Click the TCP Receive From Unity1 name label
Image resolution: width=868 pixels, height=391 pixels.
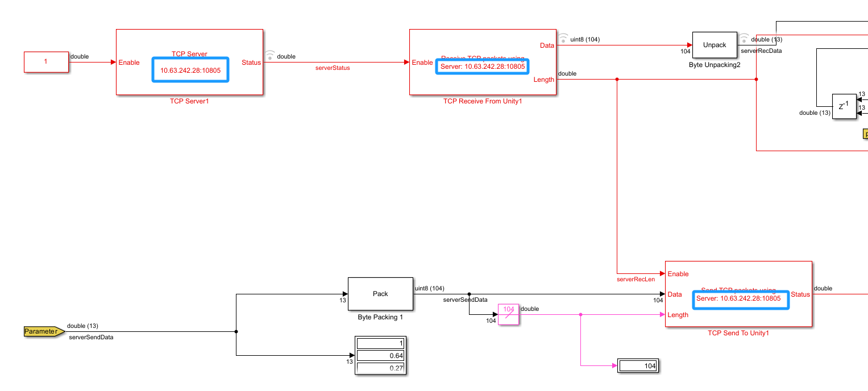[482, 101]
